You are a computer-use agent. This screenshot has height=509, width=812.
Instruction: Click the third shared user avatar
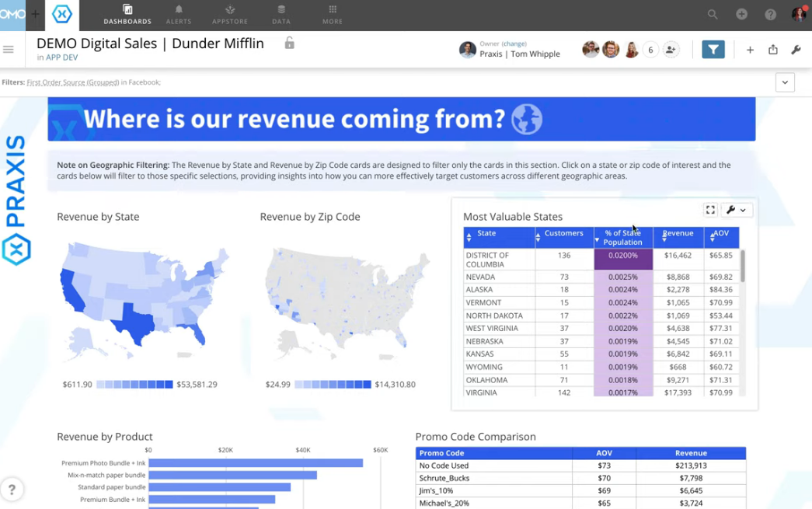[x=631, y=50]
